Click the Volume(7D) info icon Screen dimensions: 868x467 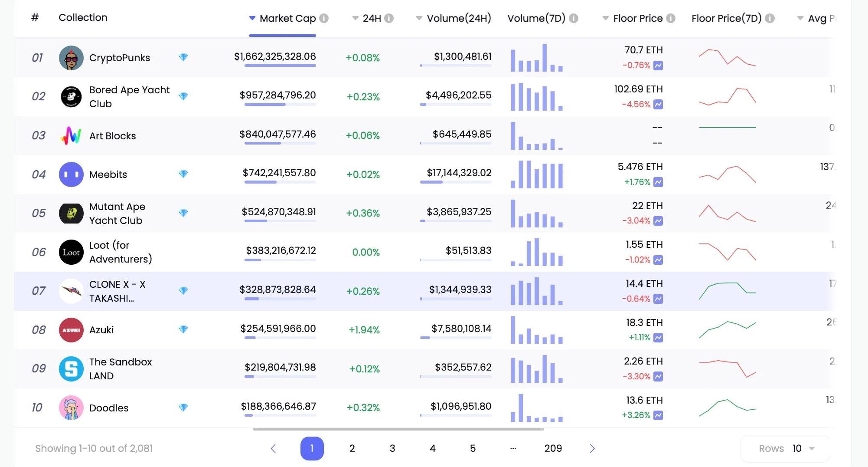click(574, 18)
